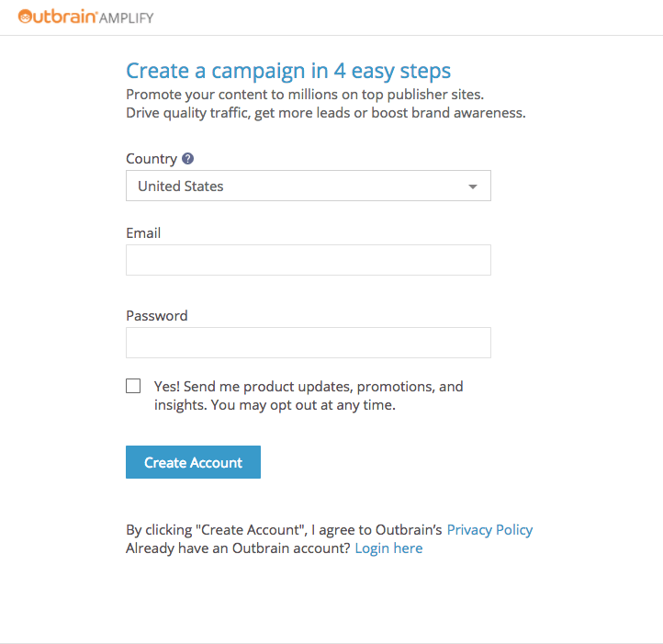Screen dimensions: 663x644
Task: Open the Country dropdown showing United States
Action: 294,186
